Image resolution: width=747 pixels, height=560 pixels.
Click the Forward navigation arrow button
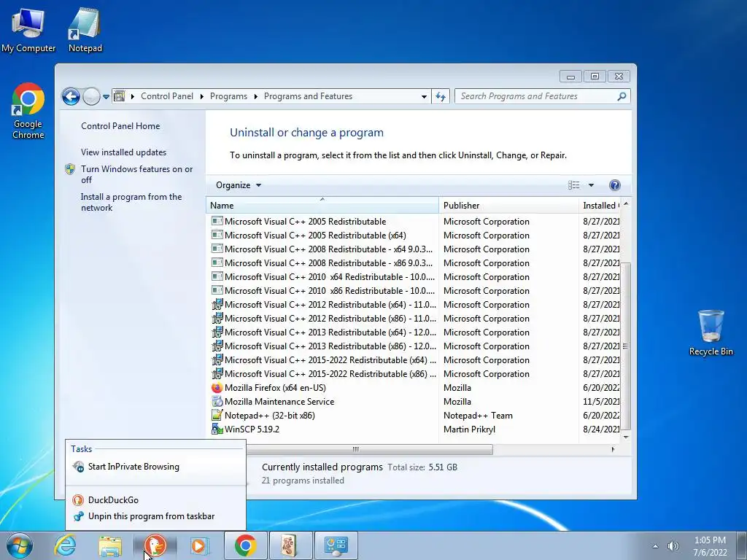pos(91,97)
